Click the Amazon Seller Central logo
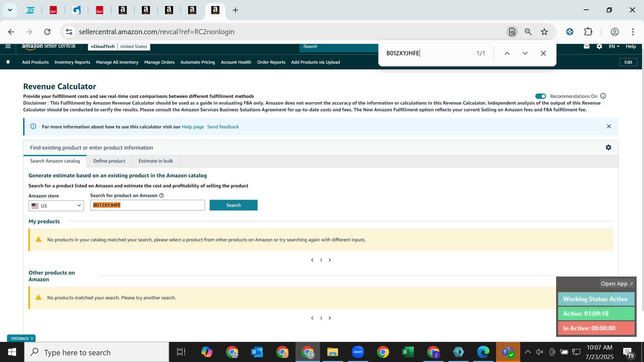This screenshot has width=644, height=362. click(49, 46)
